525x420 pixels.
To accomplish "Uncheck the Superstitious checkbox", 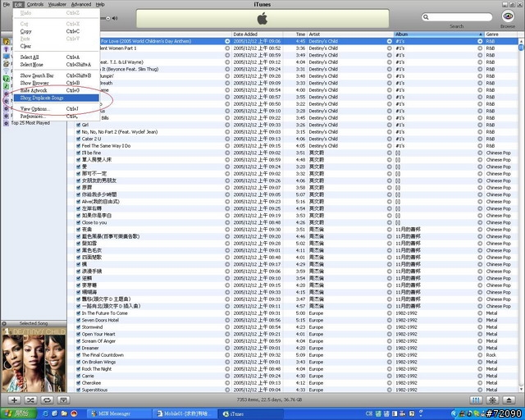I will (79, 390).
